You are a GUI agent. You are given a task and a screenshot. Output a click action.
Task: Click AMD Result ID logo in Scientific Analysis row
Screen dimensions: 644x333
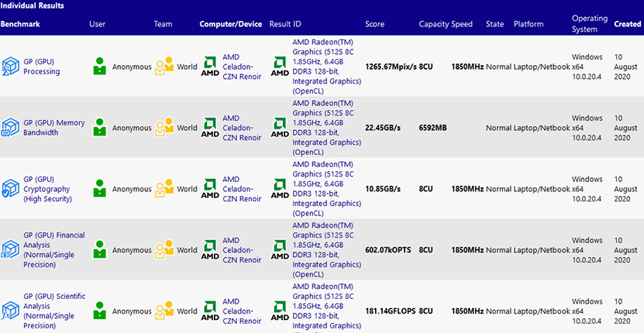click(280, 311)
